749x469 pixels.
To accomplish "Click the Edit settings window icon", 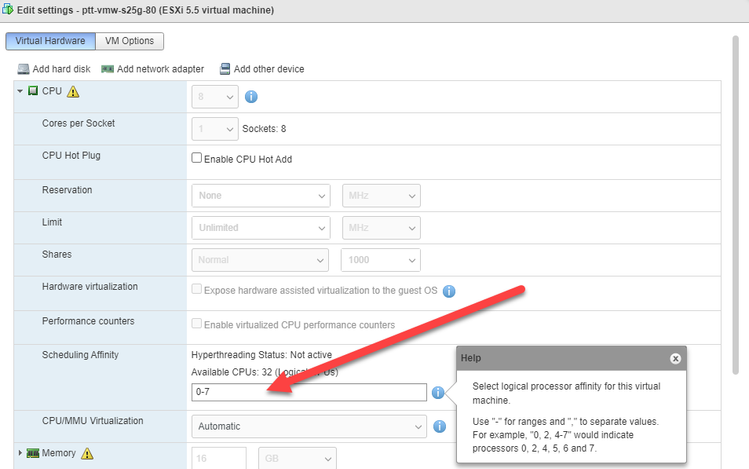I will [x=8, y=9].
